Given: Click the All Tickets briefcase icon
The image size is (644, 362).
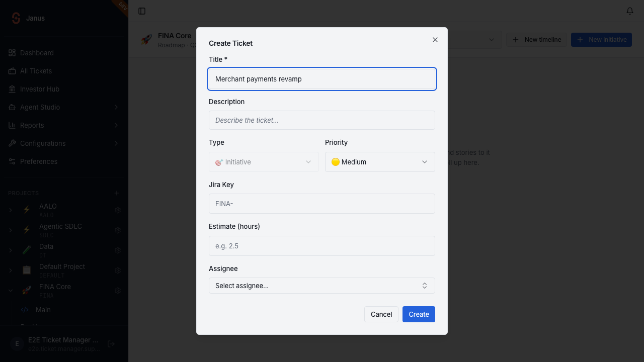Looking at the screenshot, I should [12, 71].
